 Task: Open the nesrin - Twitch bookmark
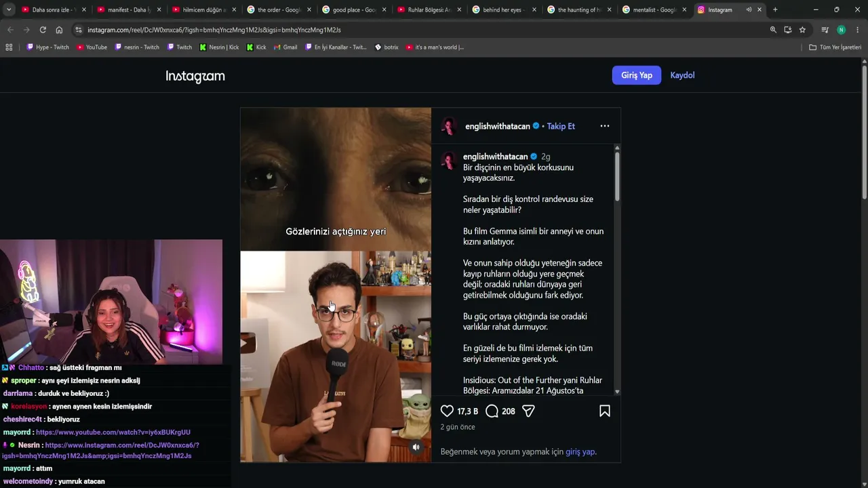click(x=137, y=47)
